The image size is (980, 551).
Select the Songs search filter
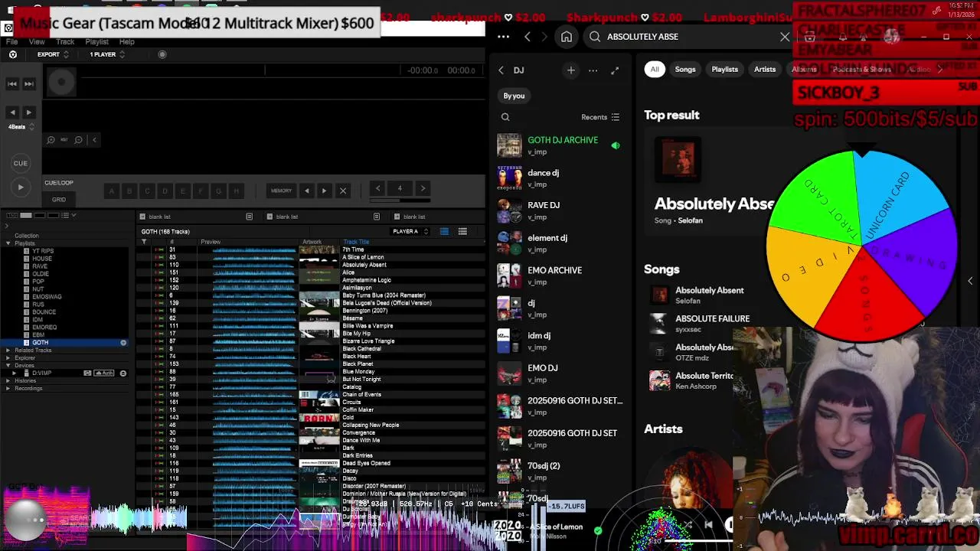tap(685, 70)
